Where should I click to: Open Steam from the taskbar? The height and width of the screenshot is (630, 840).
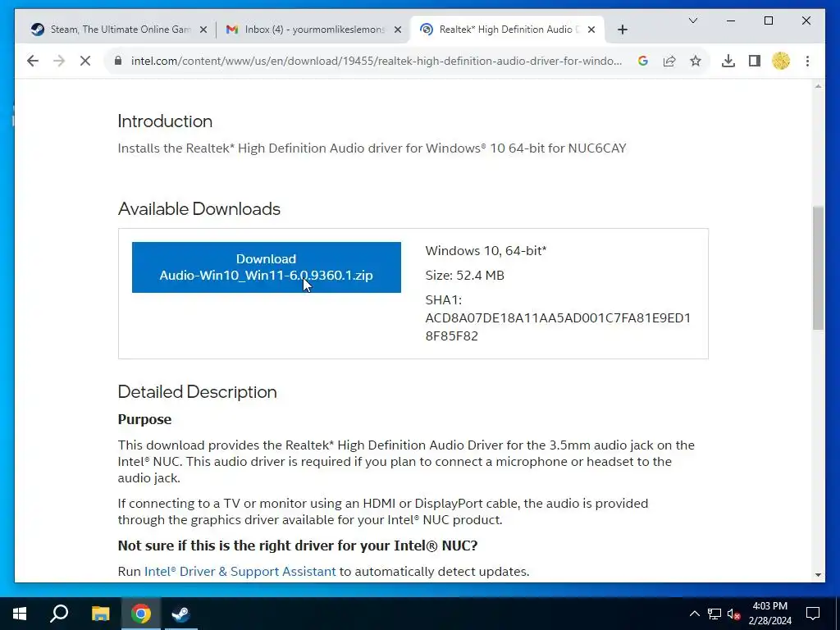click(180, 614)
